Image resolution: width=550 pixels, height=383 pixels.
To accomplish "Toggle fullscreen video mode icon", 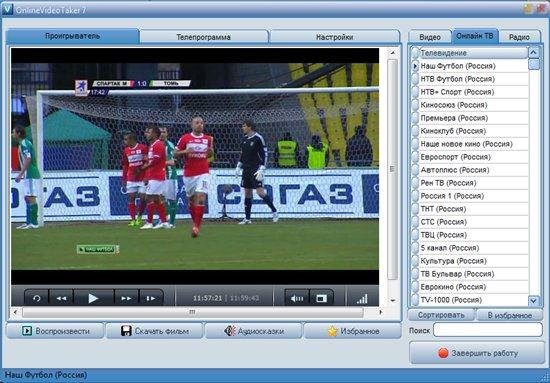I will (x=321, y=298).
